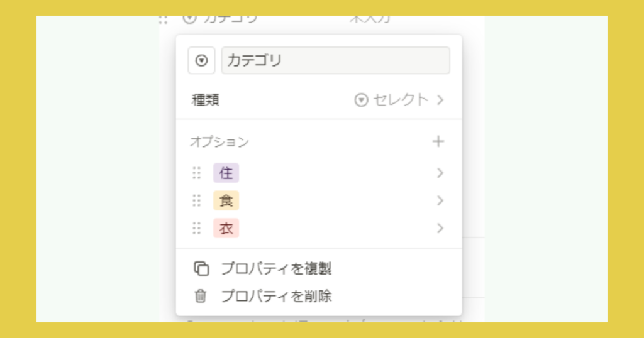Open the セレクト property type chooser
644x338 pixels.
click(399, 100)
